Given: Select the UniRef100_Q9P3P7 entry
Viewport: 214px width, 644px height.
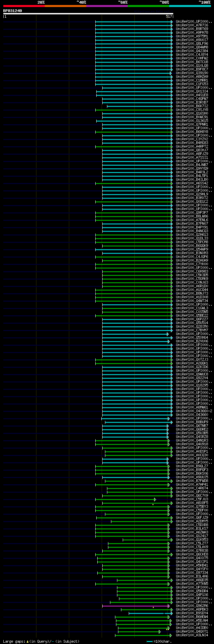Looking at the screenshot, I should [x=192, y=213].
